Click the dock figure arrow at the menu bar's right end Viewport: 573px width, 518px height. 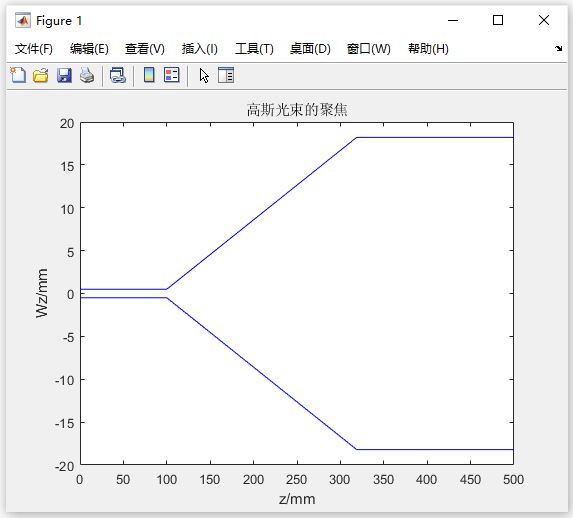pos(558,48)
